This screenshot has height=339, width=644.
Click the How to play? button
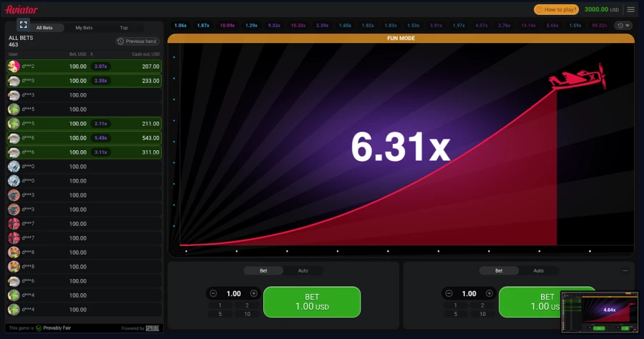(x=557, y=9)
